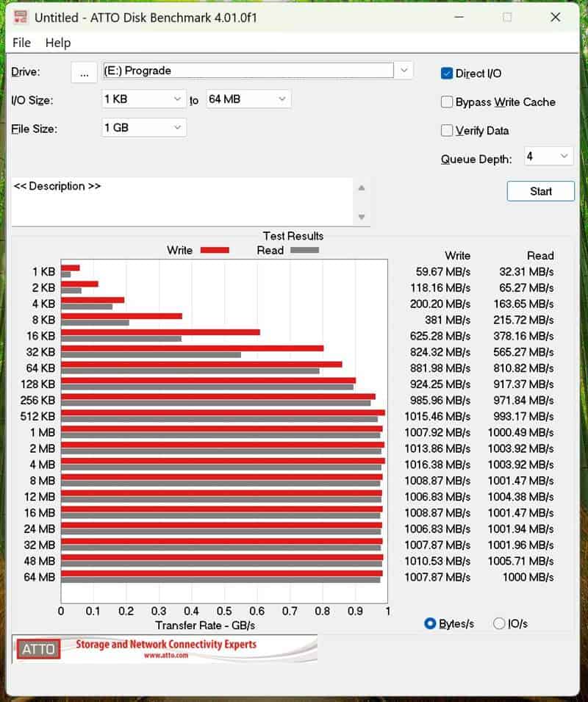Screen dimensions: 588x702
Task: Browse for a drive with the ellipsis button
Action: pos(84,72)
